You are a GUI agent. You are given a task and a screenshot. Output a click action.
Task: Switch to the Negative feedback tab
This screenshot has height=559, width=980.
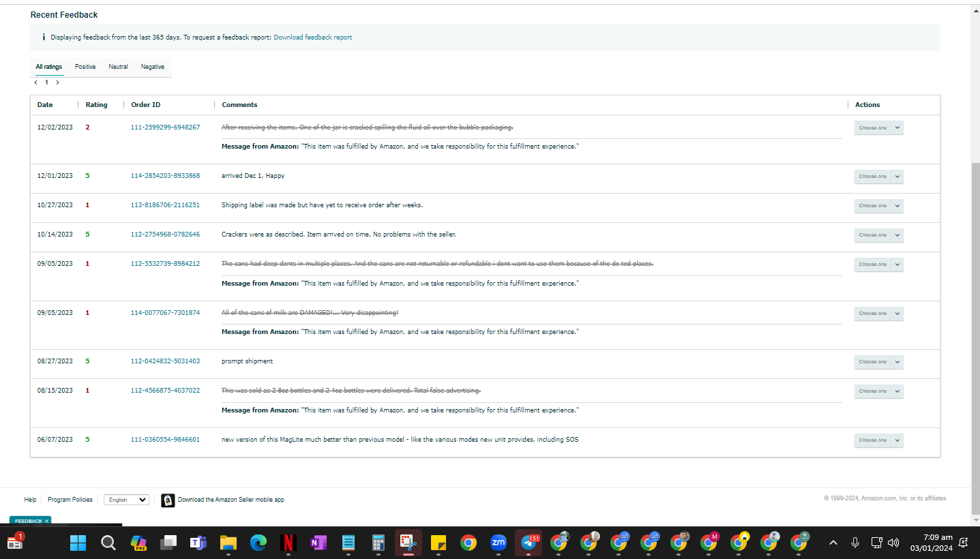(x=153, y=67)
